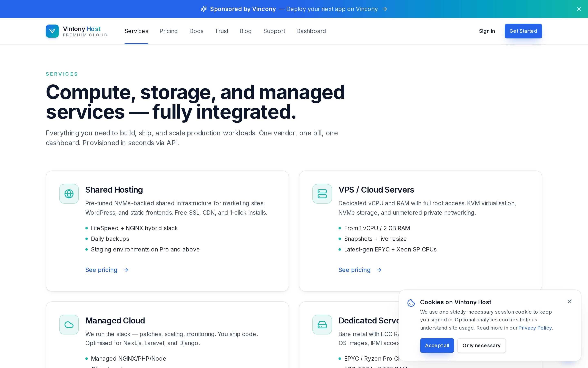This screenshot has width=588, height=368.
Task: Open the Services nav tab
Action: click(x=136, y=31)
